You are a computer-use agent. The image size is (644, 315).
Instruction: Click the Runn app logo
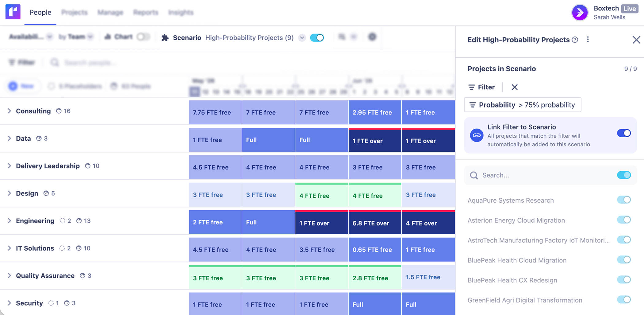(x=13, y=12)
